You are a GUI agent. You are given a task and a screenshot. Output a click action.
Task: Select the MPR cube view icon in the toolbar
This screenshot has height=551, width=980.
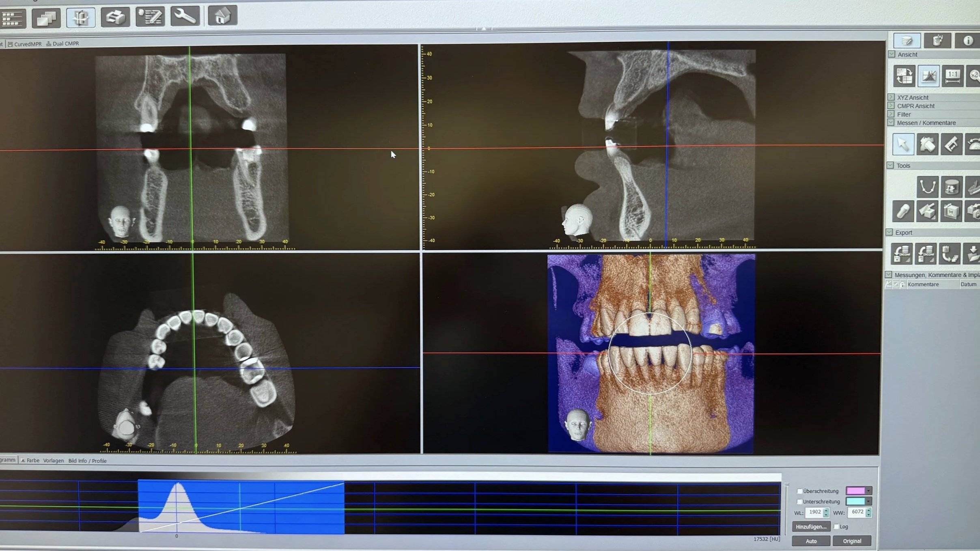[81, 18]
